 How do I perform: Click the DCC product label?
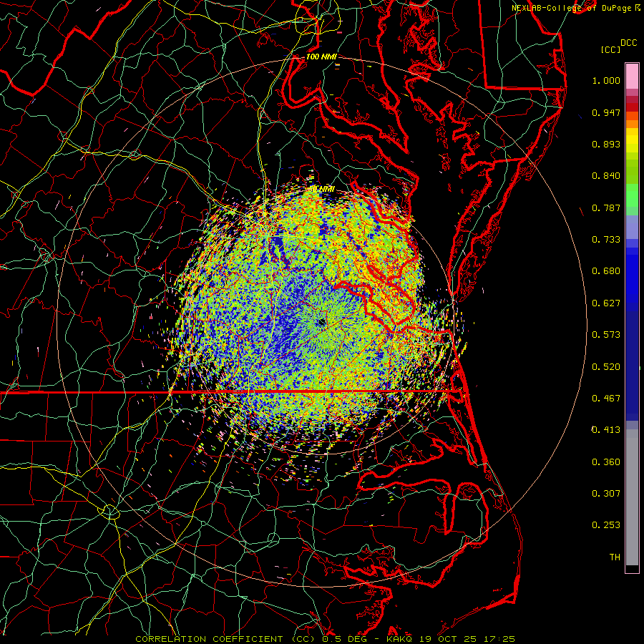click(628, 43)
